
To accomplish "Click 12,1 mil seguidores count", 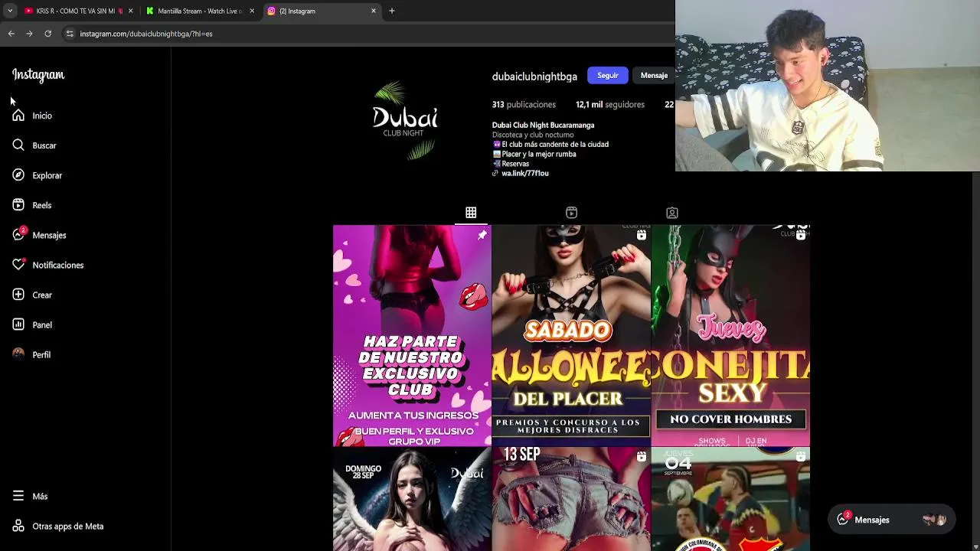I will (x=610, y=105).
